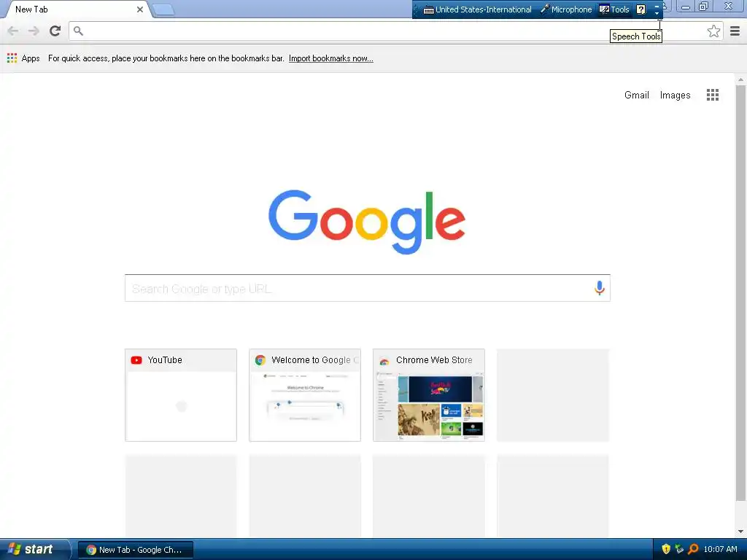
Task: Open Gmail link
Action: pyautogui.click(x=636, y=95)
